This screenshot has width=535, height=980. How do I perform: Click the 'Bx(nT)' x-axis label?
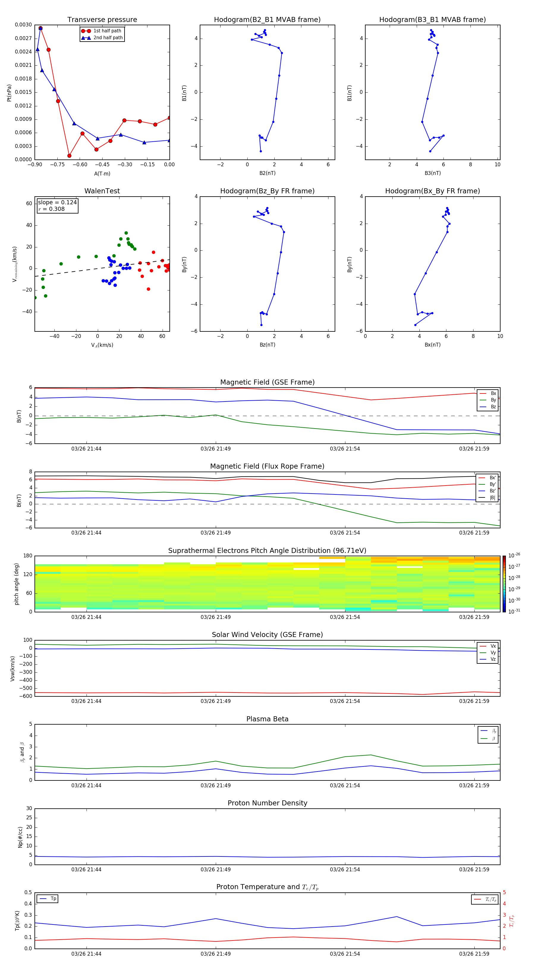432,345
